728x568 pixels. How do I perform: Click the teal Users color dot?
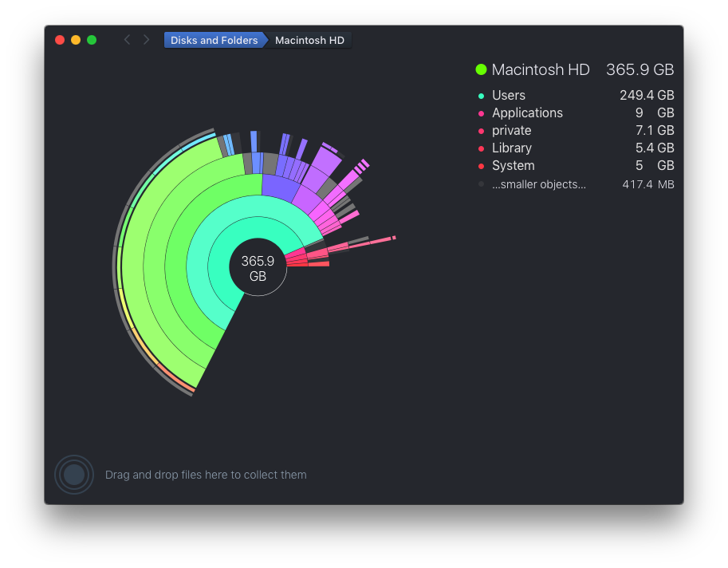[x=481, y=97]
